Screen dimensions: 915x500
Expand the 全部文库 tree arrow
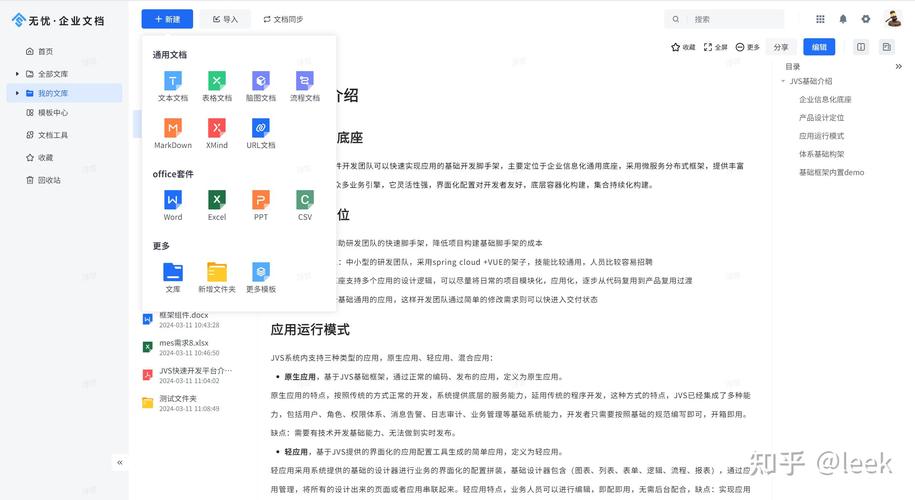click(17, 74)
